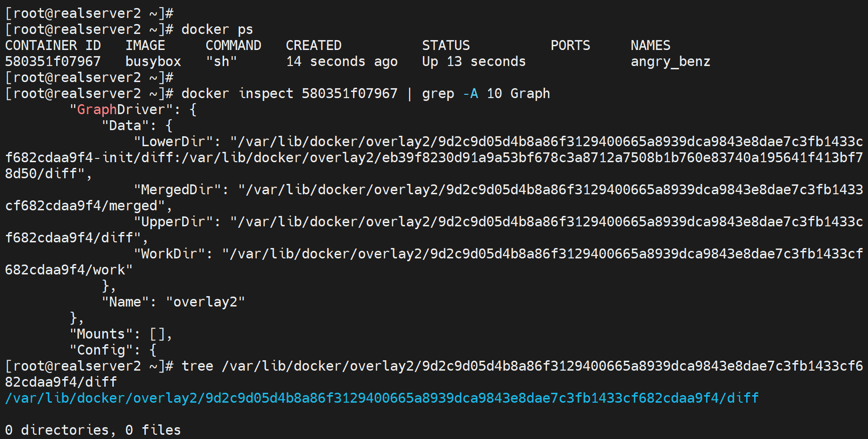Click the "Config" key
Screen dimensions: 868x439
(101, 350)
